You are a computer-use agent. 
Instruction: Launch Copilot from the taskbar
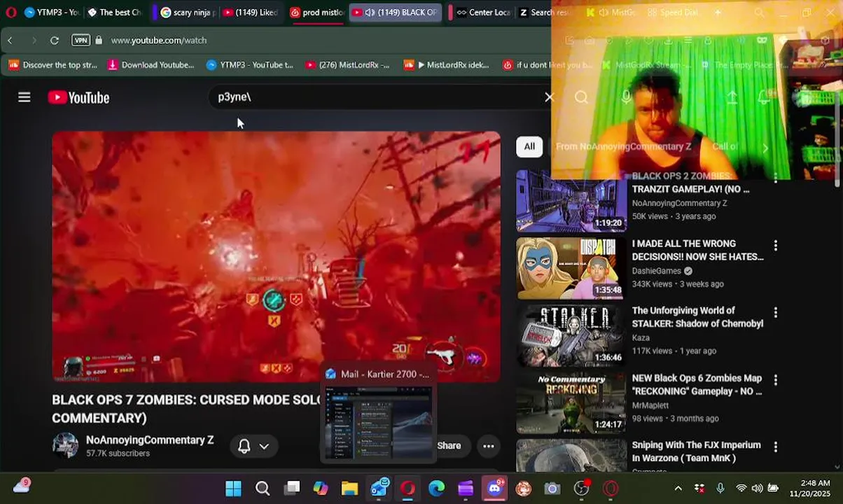click(321, 489)
